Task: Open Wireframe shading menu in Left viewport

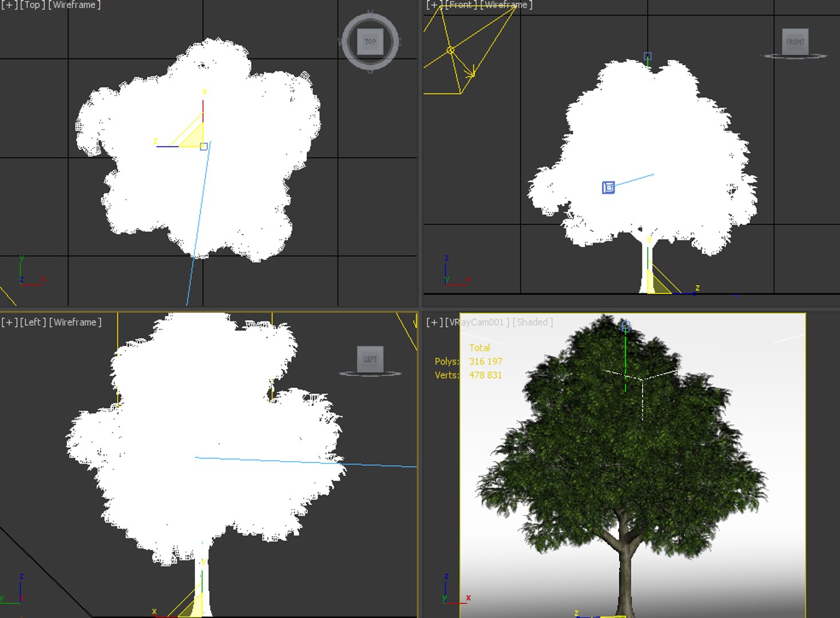Action: pyautogui.click(x=76, y=322)
